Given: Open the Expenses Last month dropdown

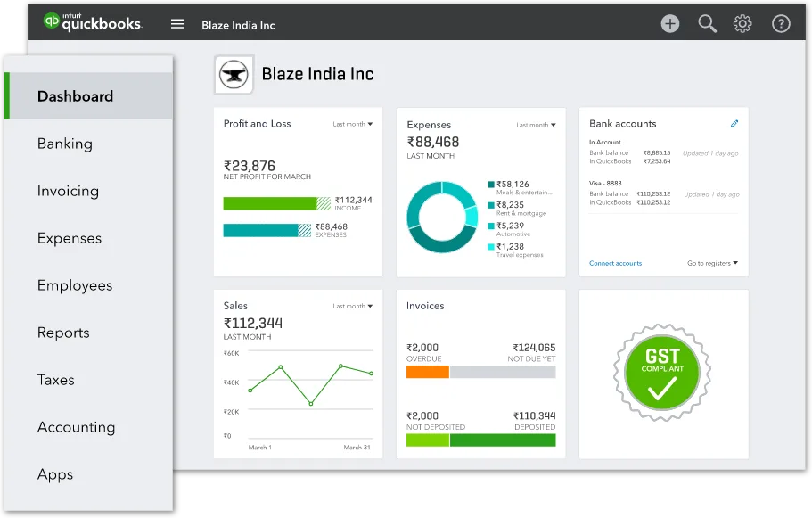Looking at the screenshot, I should click(x=536, y=126).
